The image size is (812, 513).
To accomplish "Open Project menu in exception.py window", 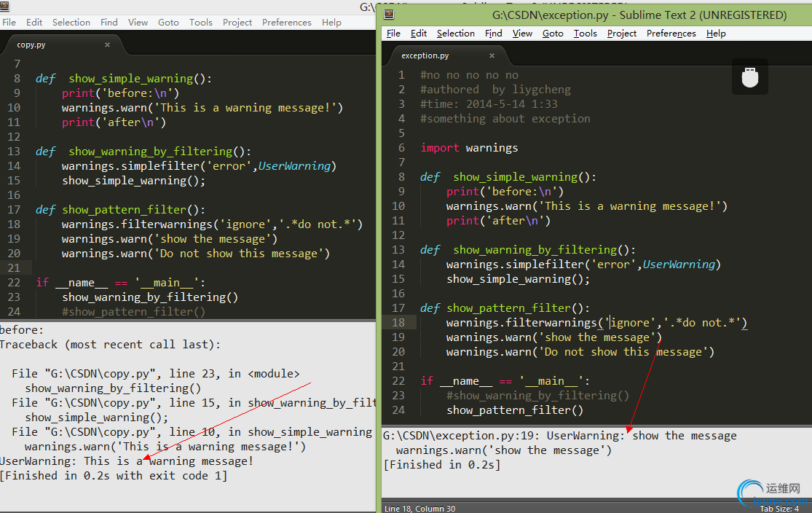I will [x=621, y=34].
